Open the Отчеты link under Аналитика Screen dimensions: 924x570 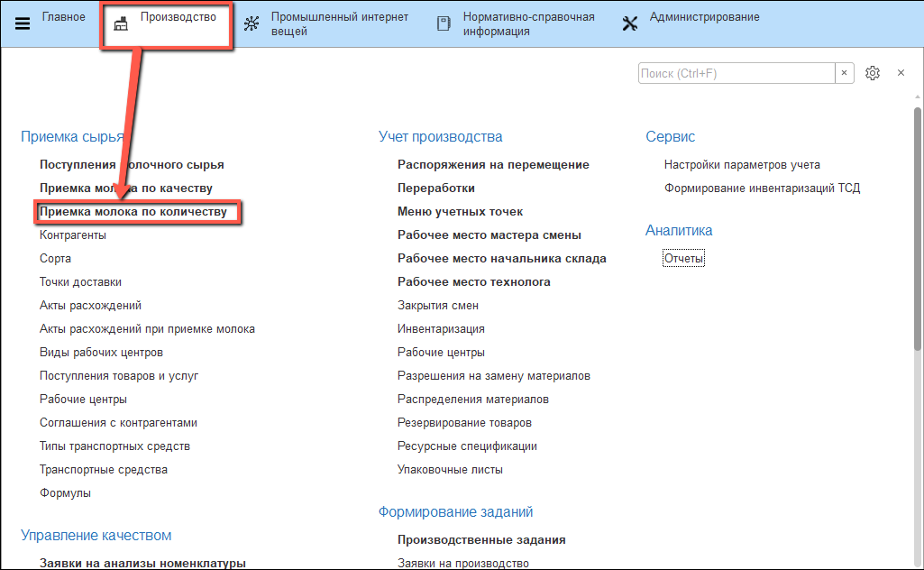(x=683, y=259)
